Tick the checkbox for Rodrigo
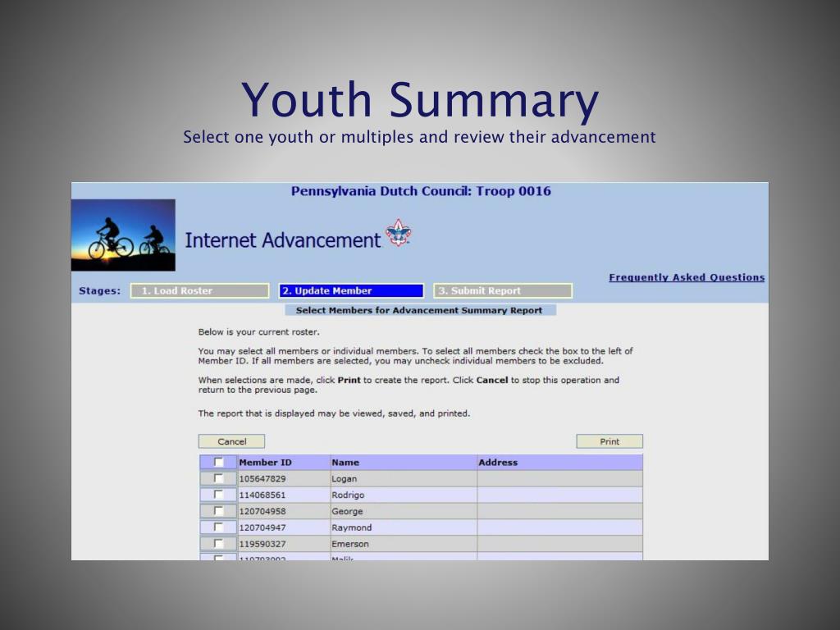Viewport: 840px width, 630px height. click(x=218, y=495)
